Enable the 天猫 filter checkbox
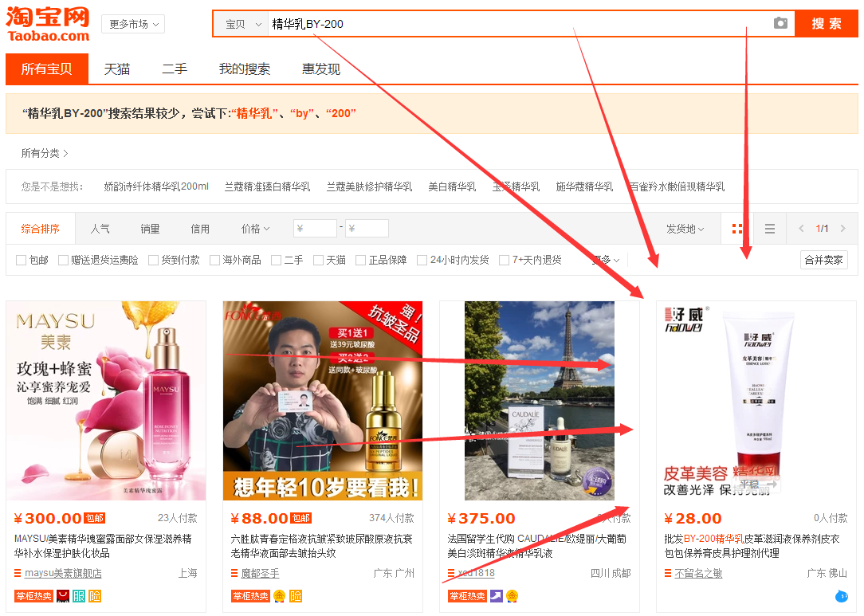The image size is (864, 616). 319,260
